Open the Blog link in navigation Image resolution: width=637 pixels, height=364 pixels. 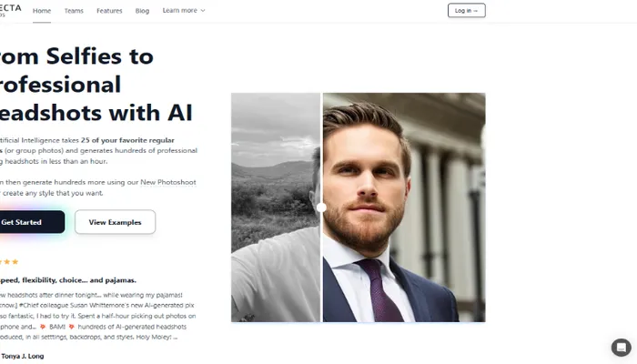click(x=142, y=11)
